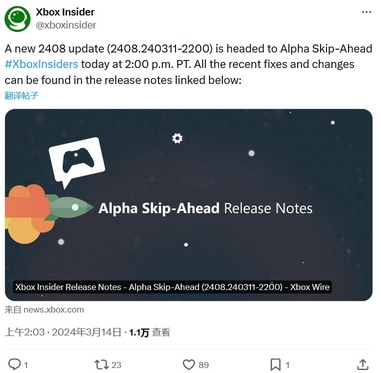Click the 翻译帖子 translate post link
381x373 pixels.
click(22, 96)
